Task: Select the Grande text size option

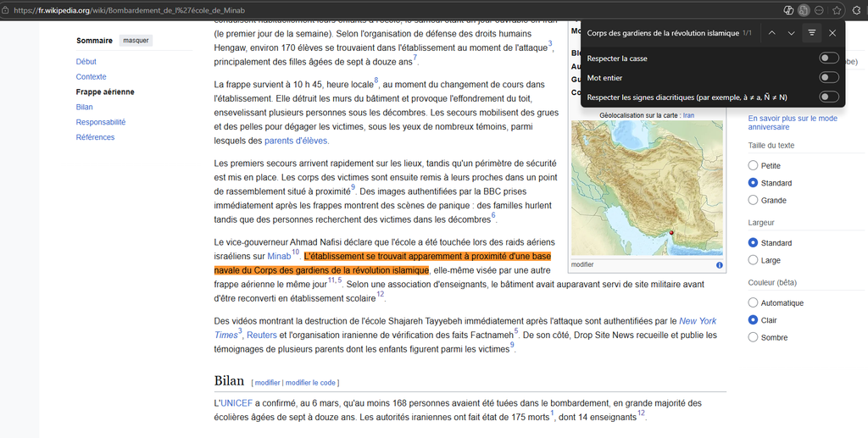Action: [753, 200]
